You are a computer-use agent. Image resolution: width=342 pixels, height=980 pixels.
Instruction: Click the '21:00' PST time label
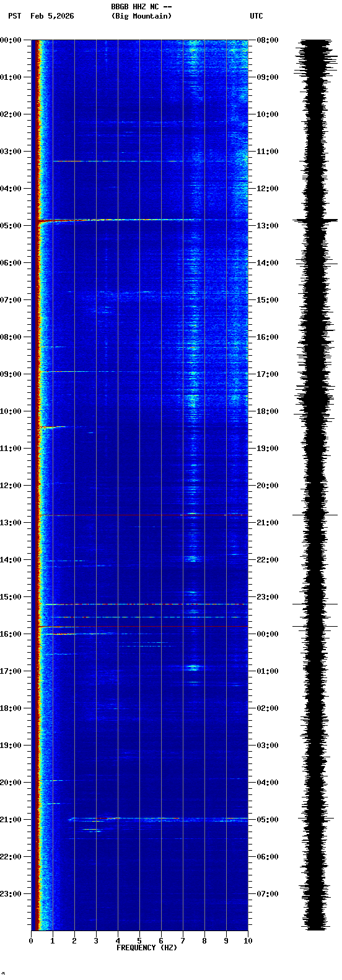click(x=11, y=820)
